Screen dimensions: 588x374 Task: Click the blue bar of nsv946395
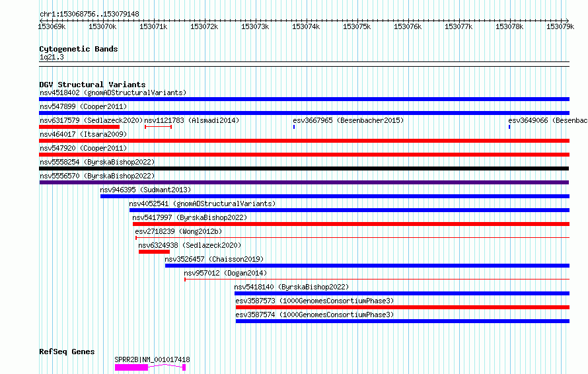click(x=335, y=196)
